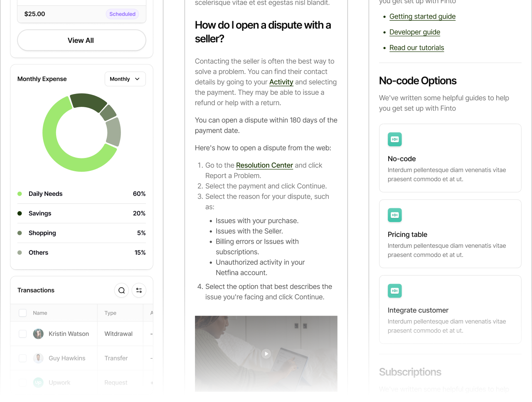532x402 pixels.
Task: Open the Resolution Center link
Action: pos(264,165)
